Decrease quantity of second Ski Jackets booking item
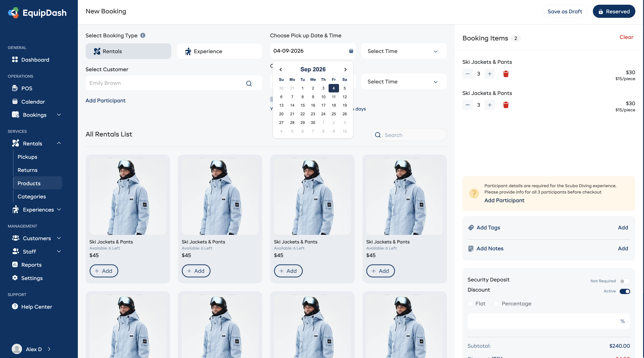 point(467,105)
